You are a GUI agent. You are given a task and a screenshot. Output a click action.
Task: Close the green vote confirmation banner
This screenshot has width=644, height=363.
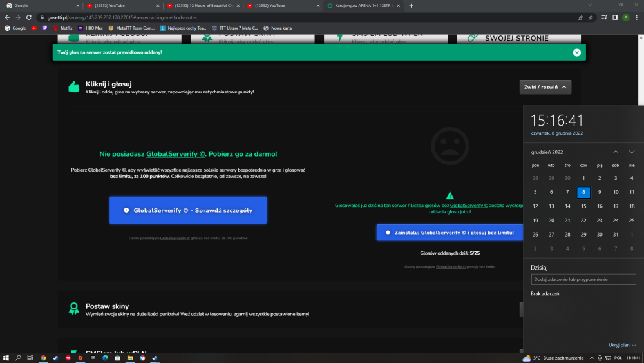576,53
